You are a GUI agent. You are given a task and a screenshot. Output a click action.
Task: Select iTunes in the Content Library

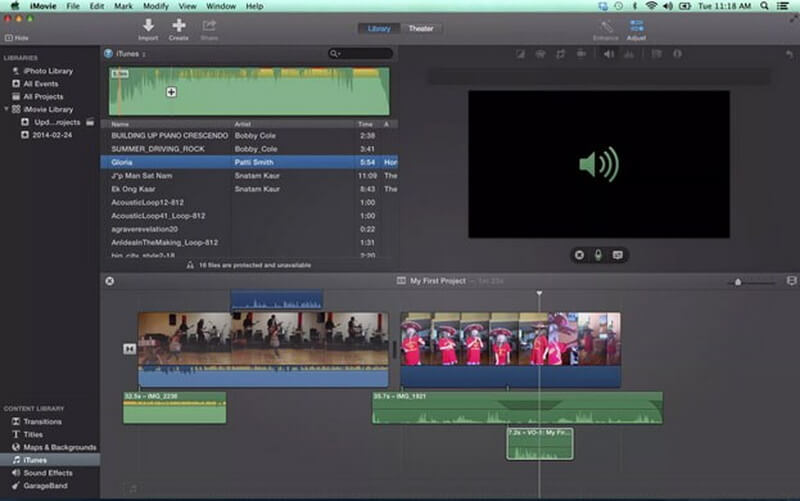[50, 460]
